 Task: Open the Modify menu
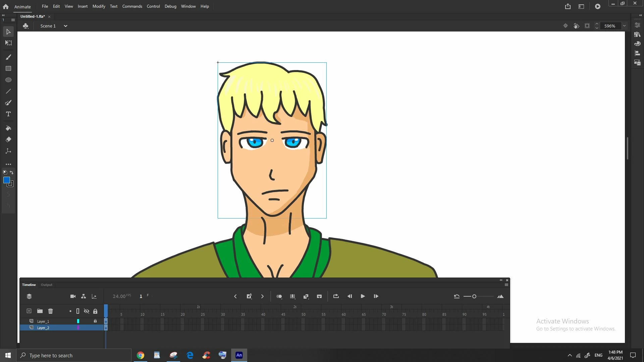click(99, 6)
